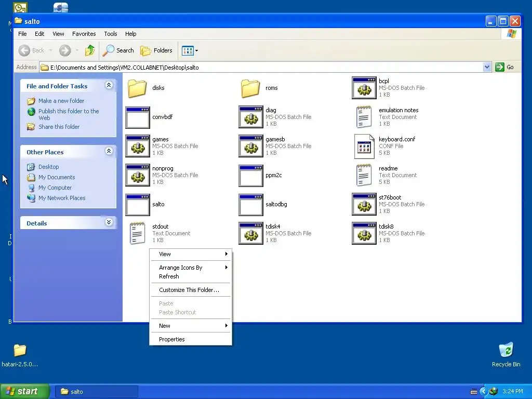The height and width of the screenshot is (399, 532).
Task: Open the Edit menu
Action: [x=39, y=34]
